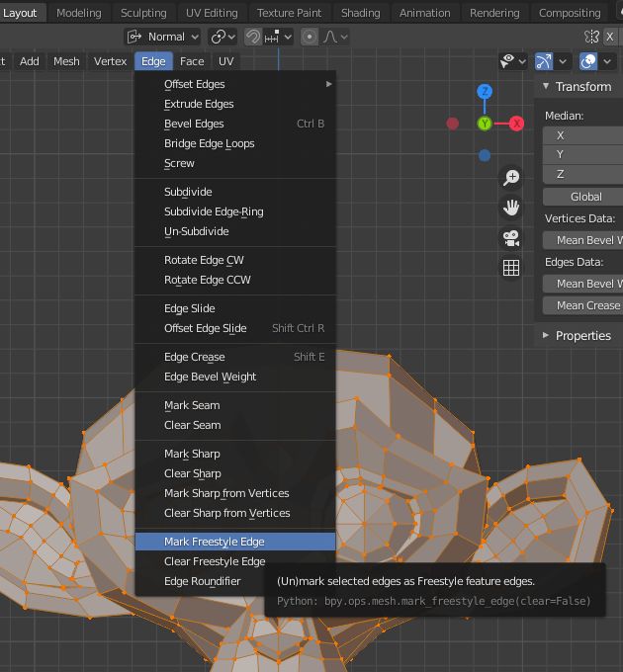Collapse the Transform panel

tap(546, 87)
